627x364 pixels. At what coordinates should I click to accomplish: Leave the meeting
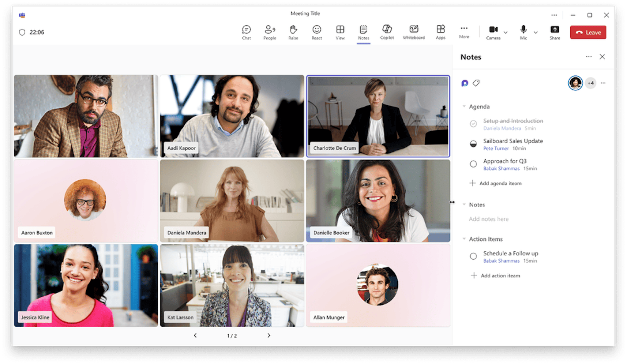click(588, 32)
